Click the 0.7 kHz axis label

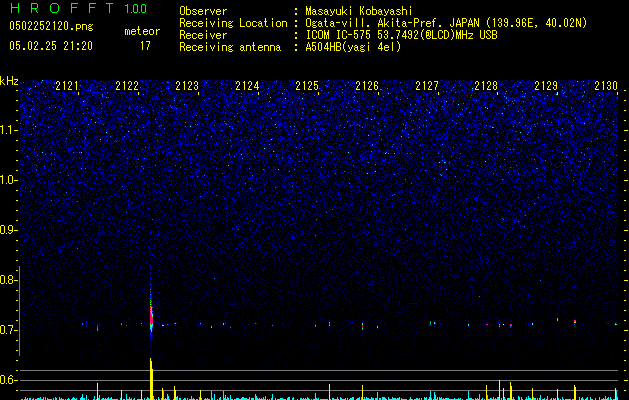[9, 330]
